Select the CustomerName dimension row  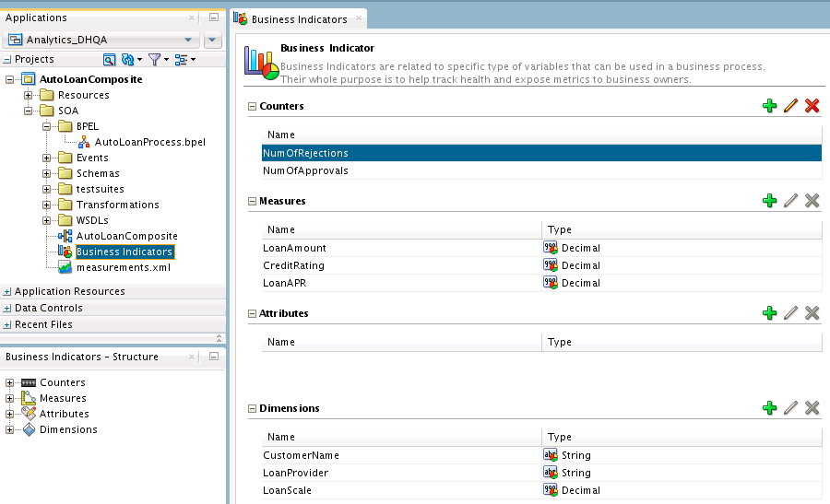tap(541, 455)
